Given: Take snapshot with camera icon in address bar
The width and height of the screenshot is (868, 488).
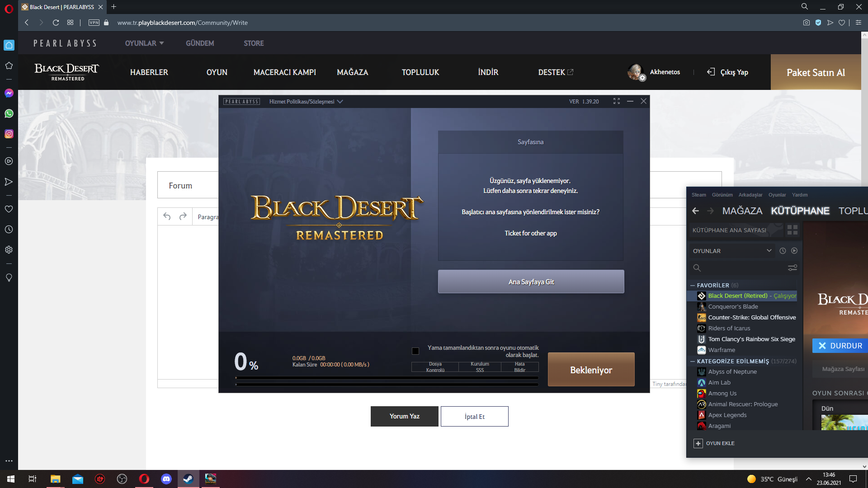Looking at the screenshot, I should (x=807, y=23).
